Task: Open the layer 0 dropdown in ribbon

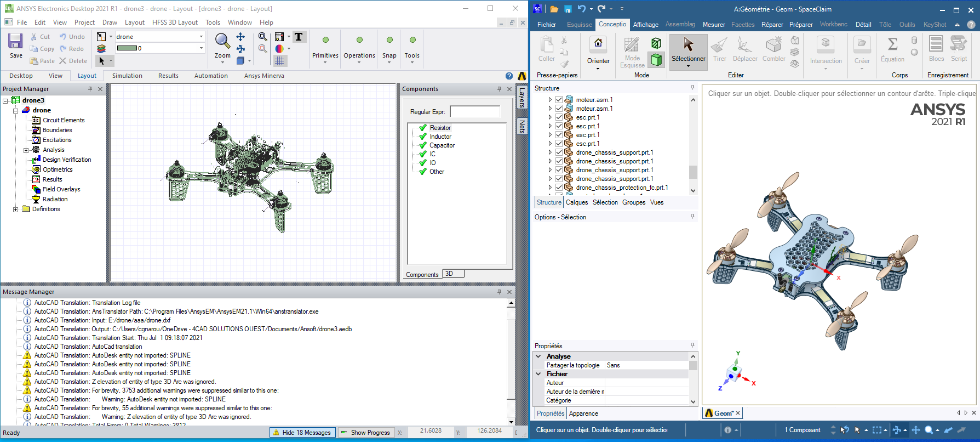Action: pyautogui.click(x=201, y=48)
